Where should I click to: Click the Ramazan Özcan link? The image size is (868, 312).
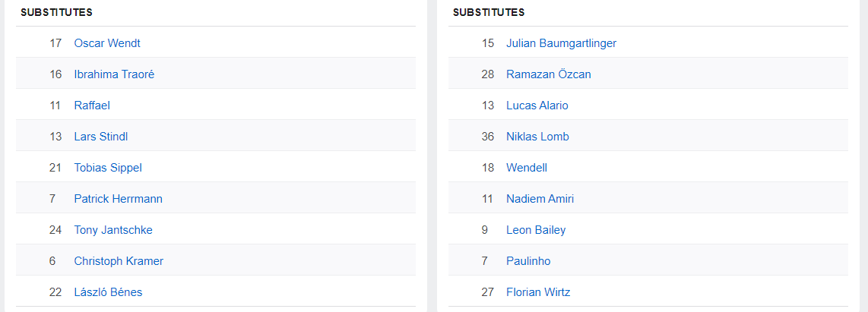[x=548, y=74]
